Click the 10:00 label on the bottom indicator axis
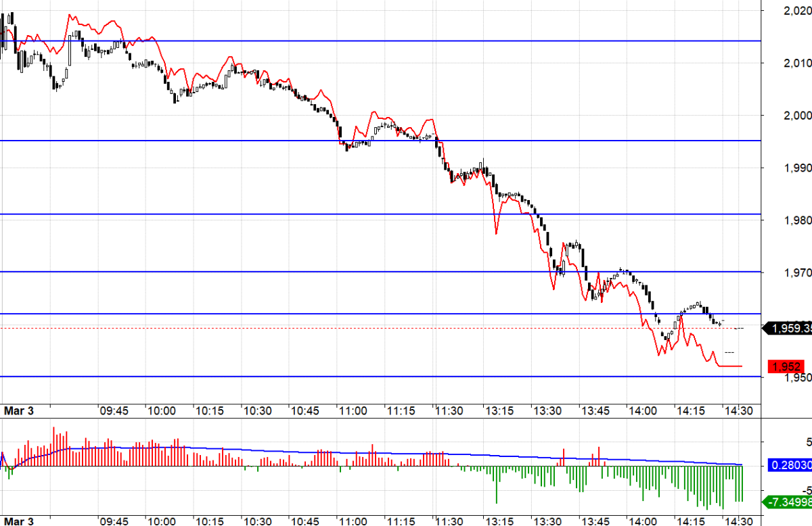This screenshot has width=812, height=526. (162, 521)
